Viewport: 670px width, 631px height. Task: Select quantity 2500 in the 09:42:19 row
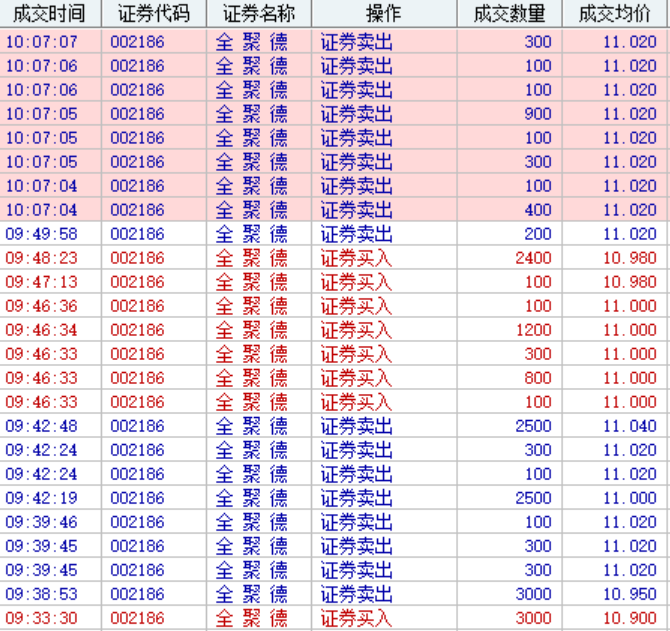(x=534, y=498)
